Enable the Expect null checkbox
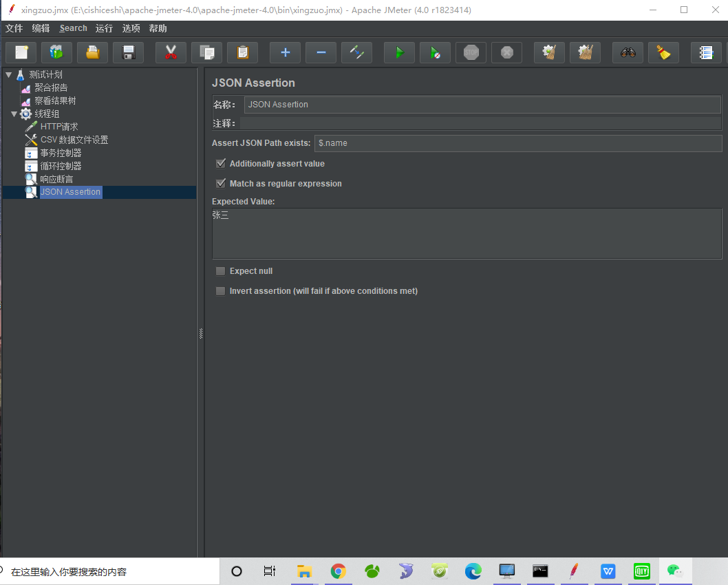This screenshot has height=585, width=728. 221,271
